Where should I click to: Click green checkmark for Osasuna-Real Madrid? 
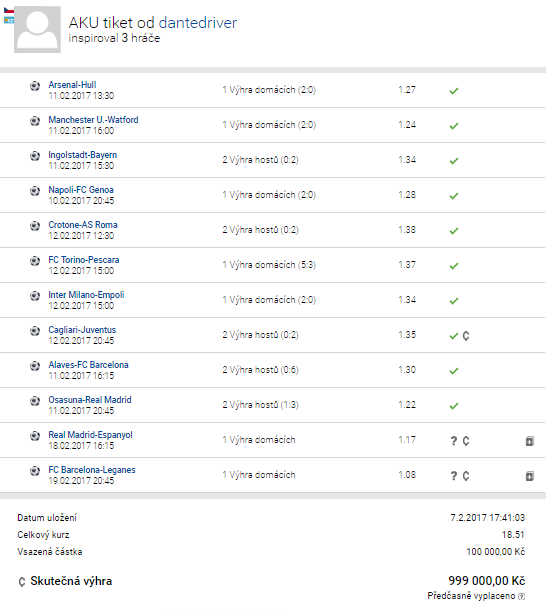tap(454, 406)
